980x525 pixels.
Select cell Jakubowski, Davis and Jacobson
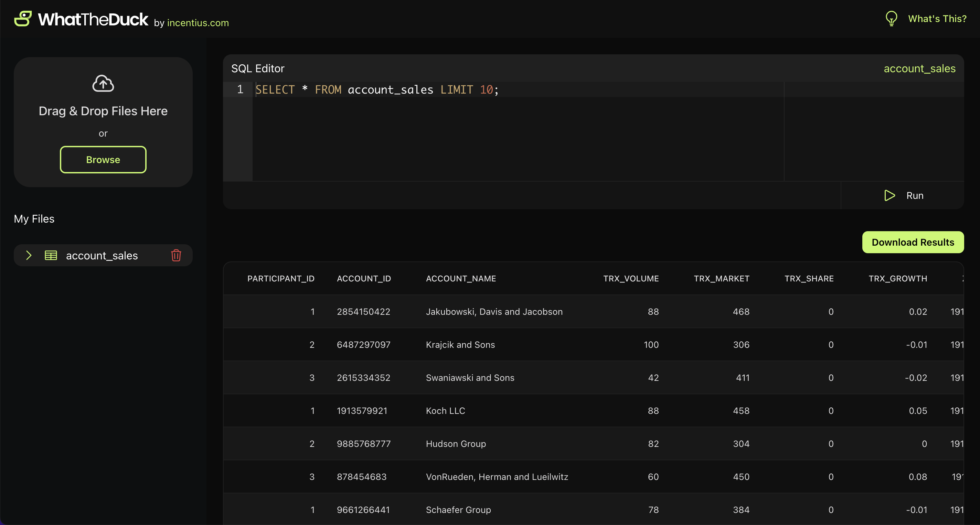click(x=494, y=312)
